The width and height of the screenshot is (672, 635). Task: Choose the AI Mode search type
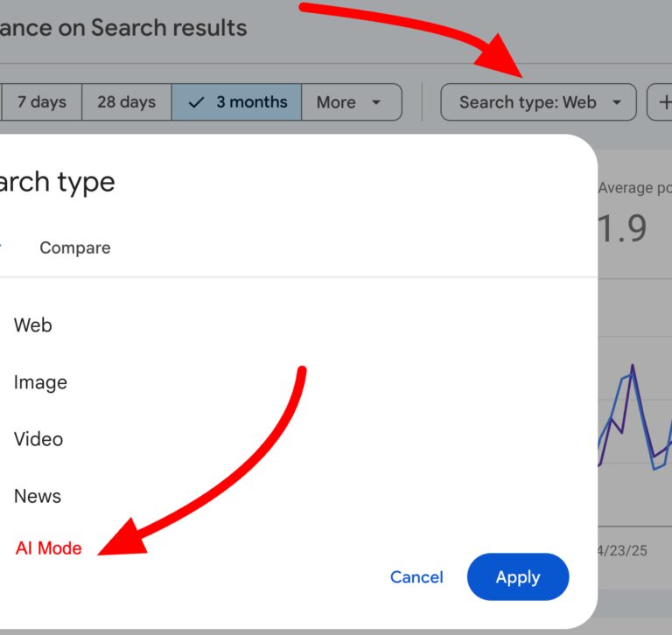point(49,548)
